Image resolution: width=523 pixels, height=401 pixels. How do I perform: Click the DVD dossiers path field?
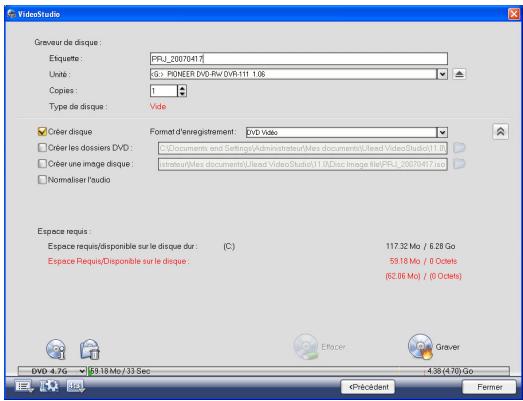click(x=303, y=148)
